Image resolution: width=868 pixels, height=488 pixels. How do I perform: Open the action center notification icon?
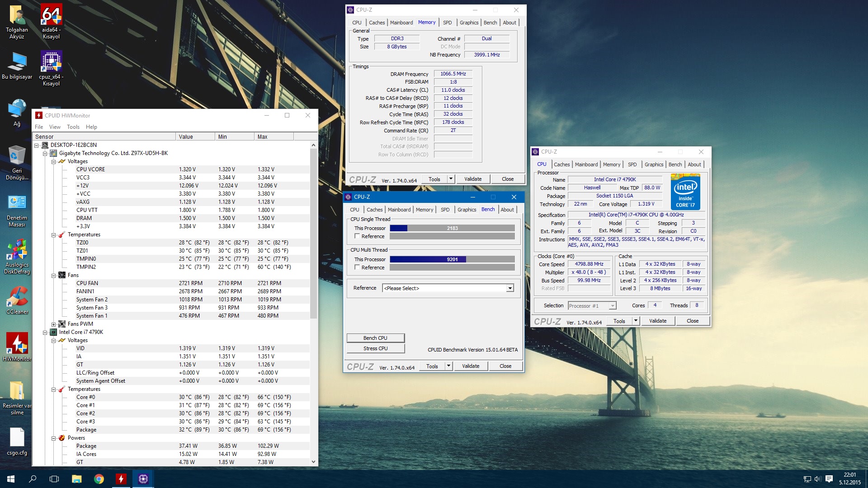coord(829,479)
